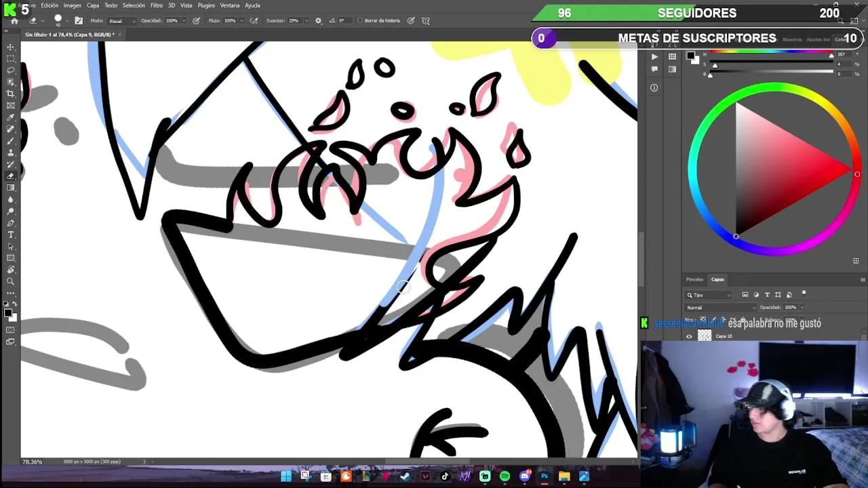868x488 pixels.
Task: Open the Filtro menu
Action: [x=157, y=5]
